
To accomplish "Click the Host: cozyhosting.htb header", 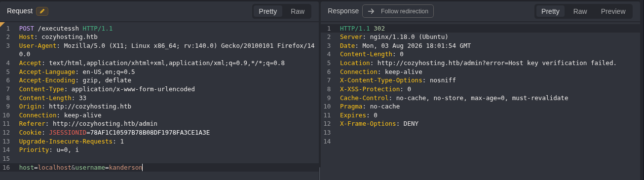I will [58, 37].
